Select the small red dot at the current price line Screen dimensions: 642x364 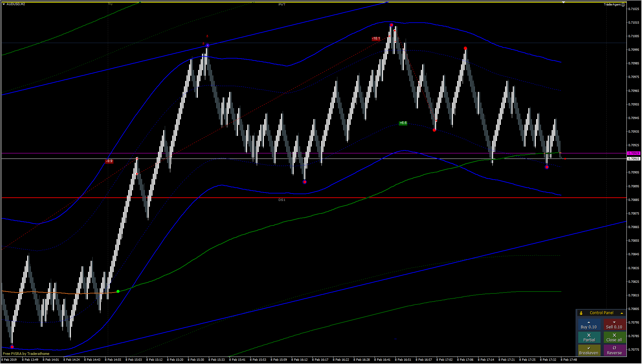tap(565, 159)
